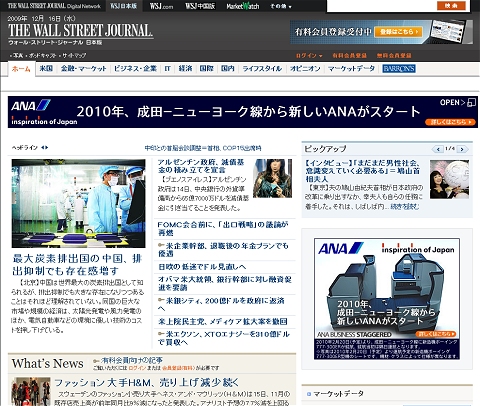Open the 国際 section tab

(x=206, y=69)
